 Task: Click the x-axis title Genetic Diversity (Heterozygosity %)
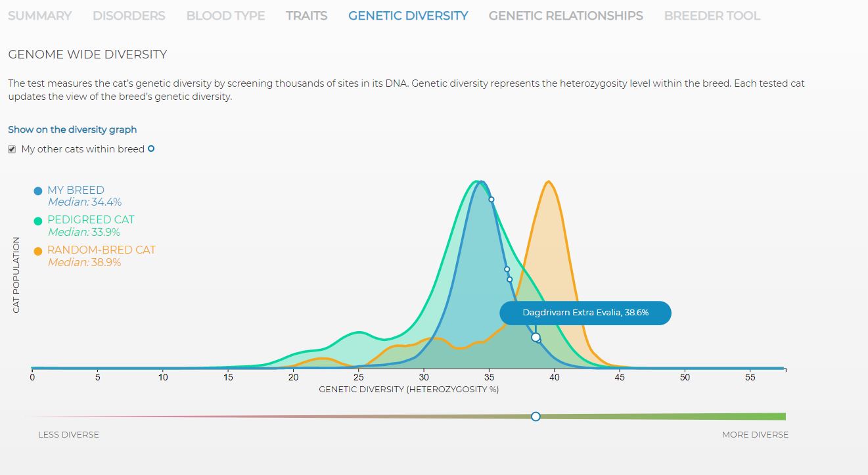(409, 390)
